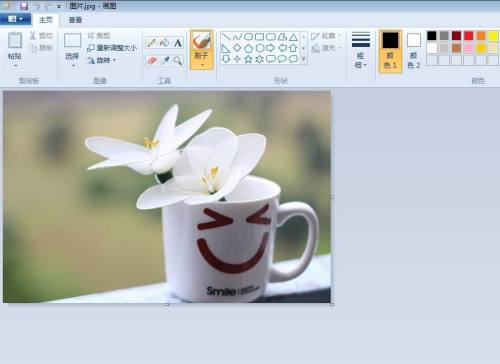Select the Pencil tool

(151, 43)
